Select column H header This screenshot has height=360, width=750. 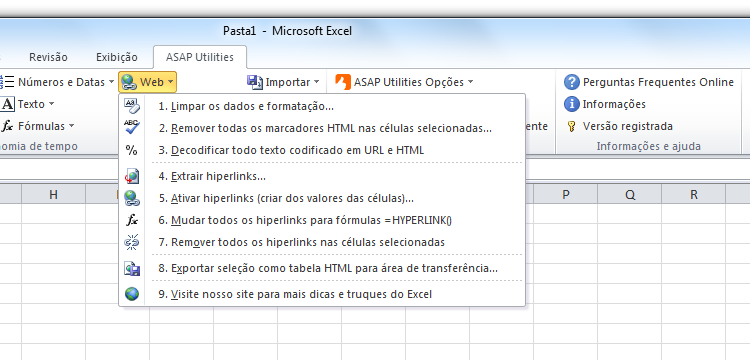(53, 195)
